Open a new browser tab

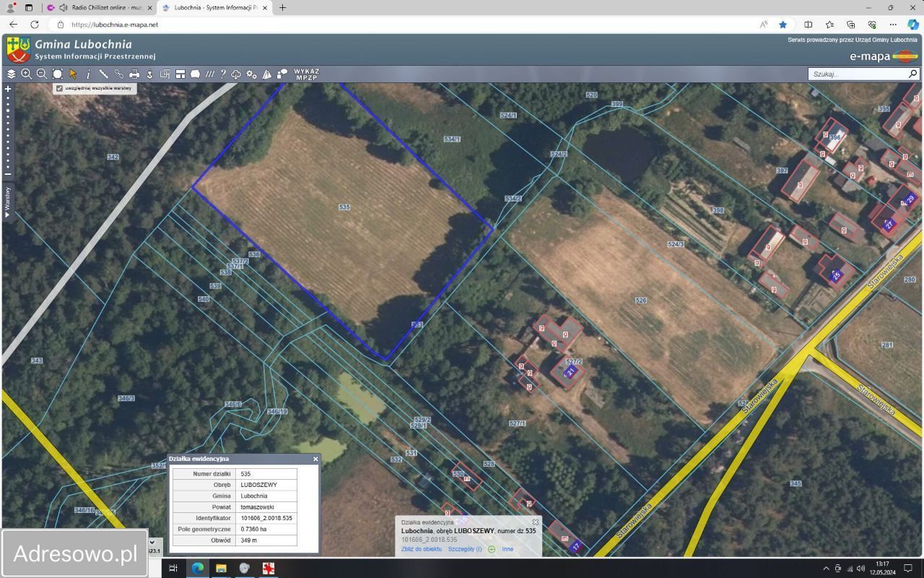pyautogui.click(x=282, y=7)
